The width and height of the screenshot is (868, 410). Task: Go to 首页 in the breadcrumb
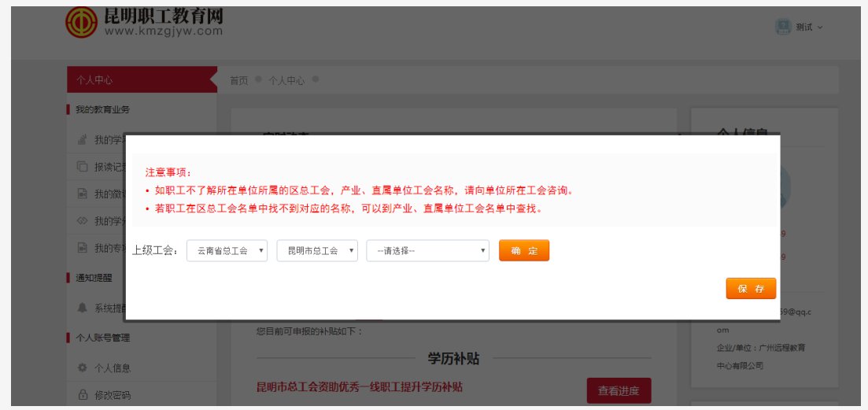coord(238,80)
